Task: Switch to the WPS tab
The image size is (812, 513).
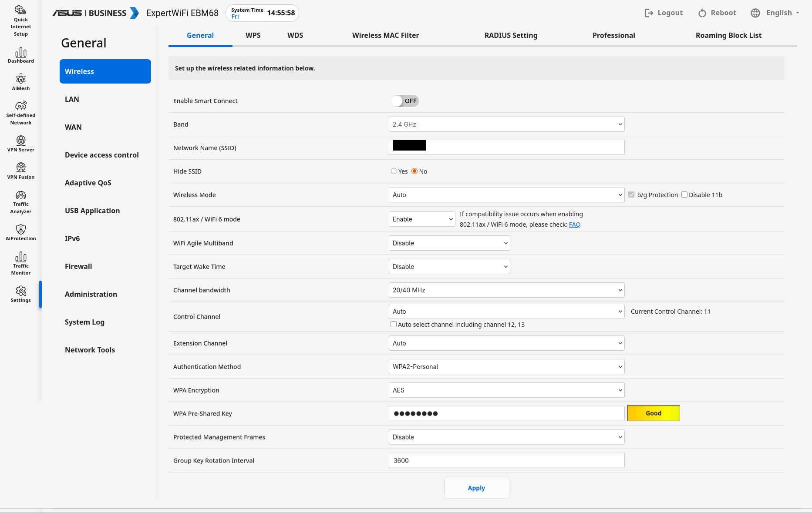Action: [253, 36]
